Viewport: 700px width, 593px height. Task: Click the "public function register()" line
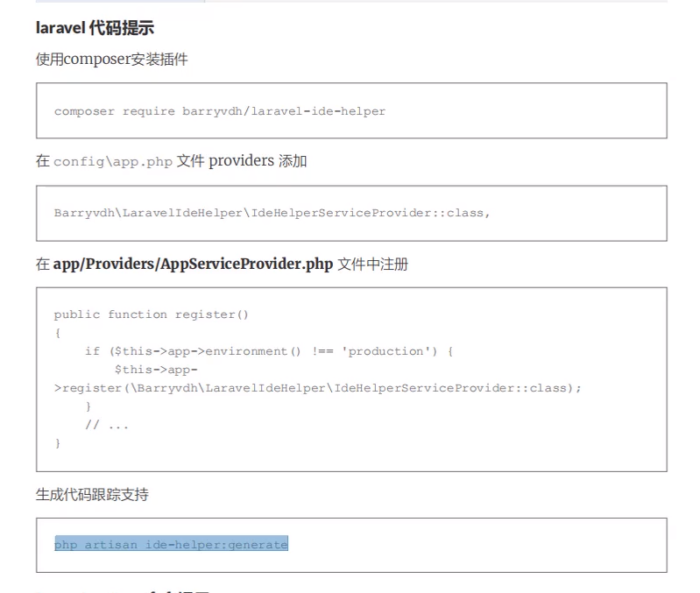[152, 314]
